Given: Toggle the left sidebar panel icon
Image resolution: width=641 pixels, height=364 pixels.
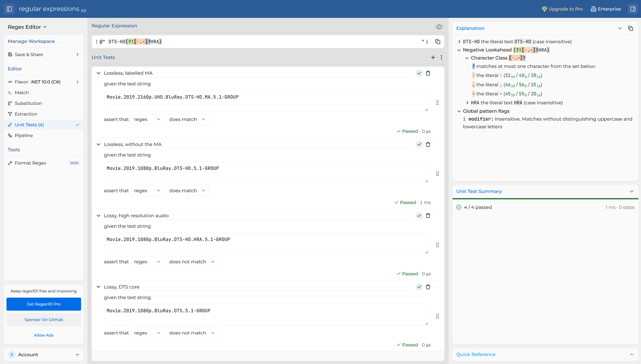Looking at the screenshot, I should (x=9, y=9).
